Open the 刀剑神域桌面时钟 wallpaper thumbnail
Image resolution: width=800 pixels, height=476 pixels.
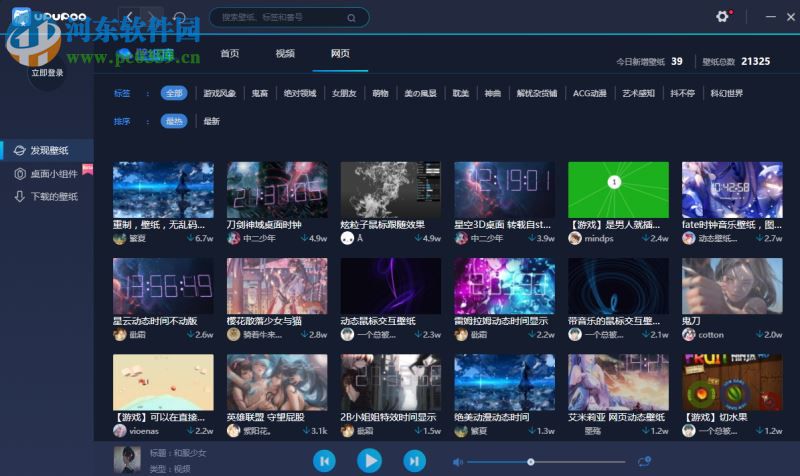(277, 190)
